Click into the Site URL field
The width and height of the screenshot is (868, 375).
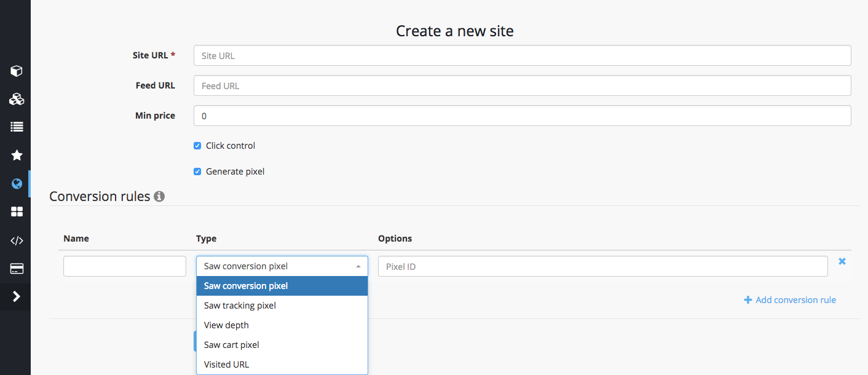point(522,55)
